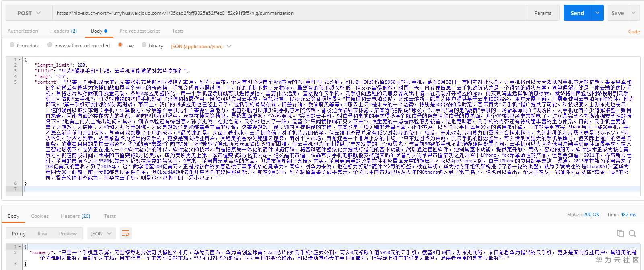Switch to Raw response view

(42, 233)
